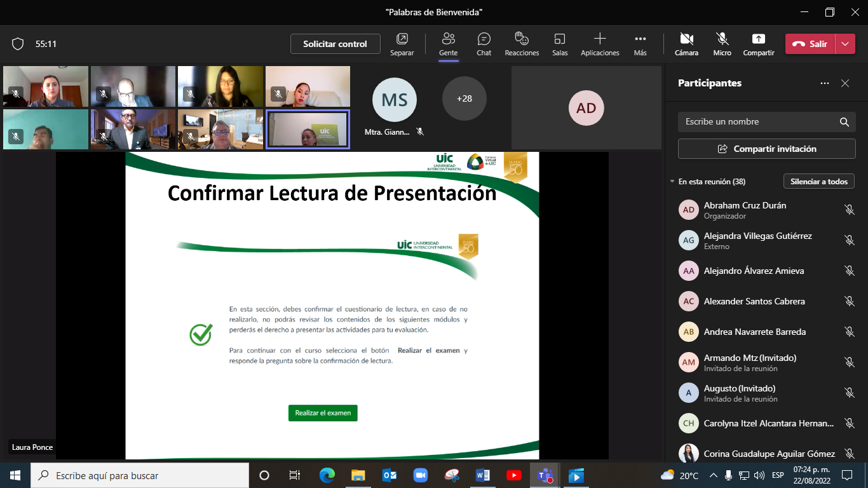
Task: Click the Escribe aquí para buscar taskbar search
Action: (140, 475)
